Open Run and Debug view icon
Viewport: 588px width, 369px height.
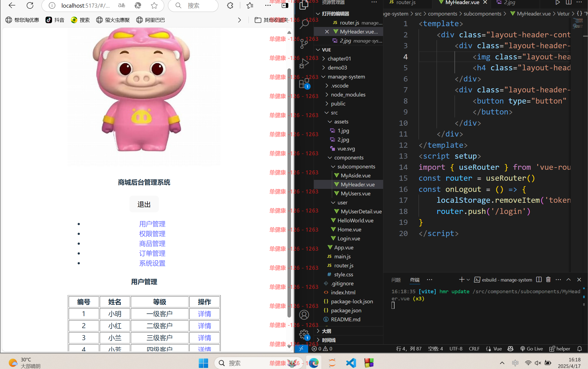point(304,63)
